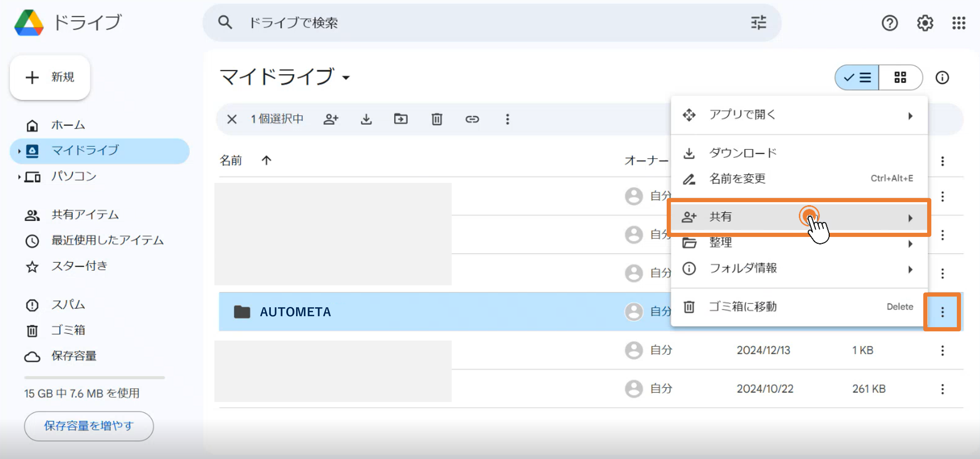The width and height of the screenshot is (980, 459).
Task: Open 保存容量 in sidebar
Action: click(100, 356)
